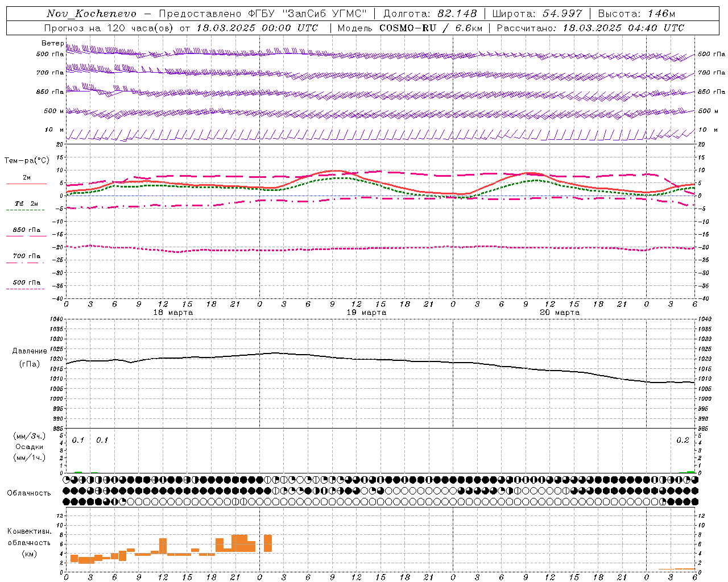Screen dimensions: 728x582
Task: Click the model label COSMO-RU / 6.6км
Action: 431,28
